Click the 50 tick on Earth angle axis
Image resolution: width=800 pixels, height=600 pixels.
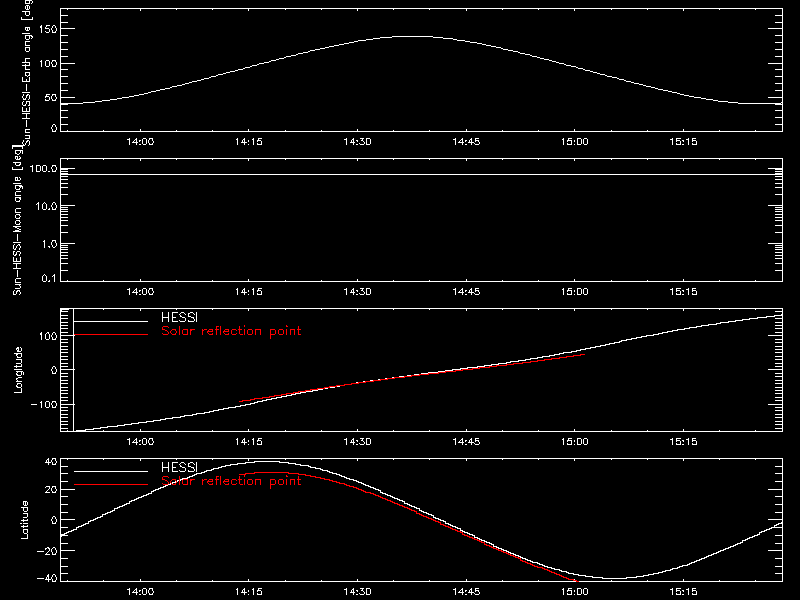51,98
